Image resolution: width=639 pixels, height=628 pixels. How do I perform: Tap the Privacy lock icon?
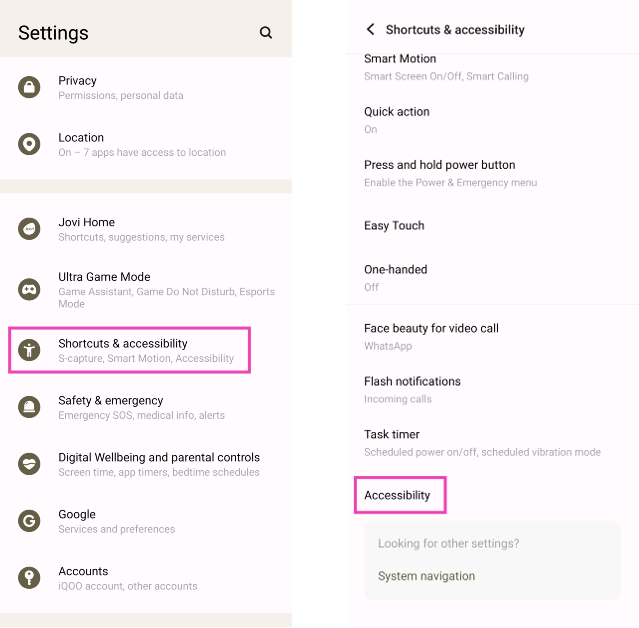30,87
